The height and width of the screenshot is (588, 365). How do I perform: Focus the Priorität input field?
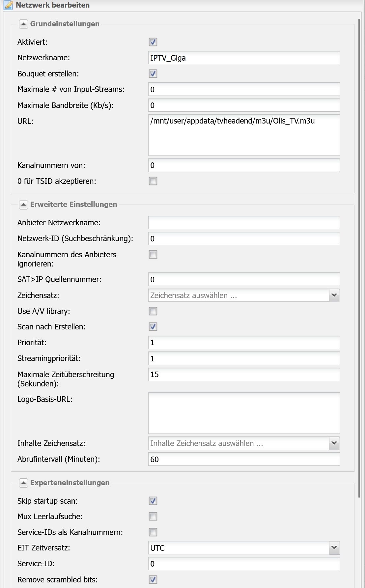point(244,343)
